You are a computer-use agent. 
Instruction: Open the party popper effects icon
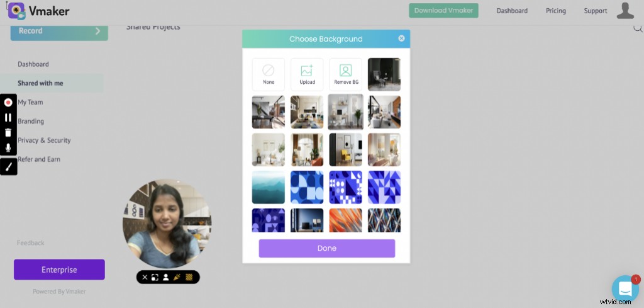tap(177, 277)
